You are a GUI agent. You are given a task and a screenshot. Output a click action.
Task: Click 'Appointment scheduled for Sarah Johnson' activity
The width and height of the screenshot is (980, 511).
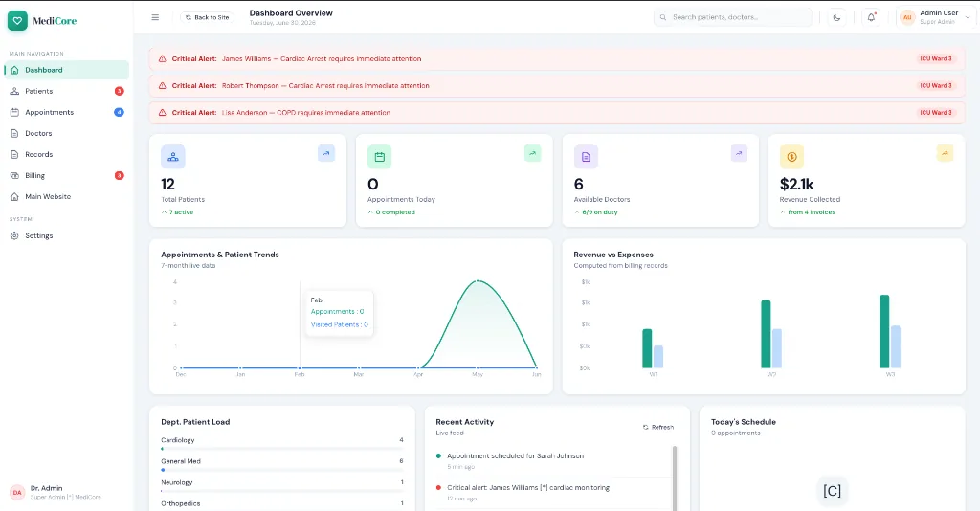(x=516, y=456)
